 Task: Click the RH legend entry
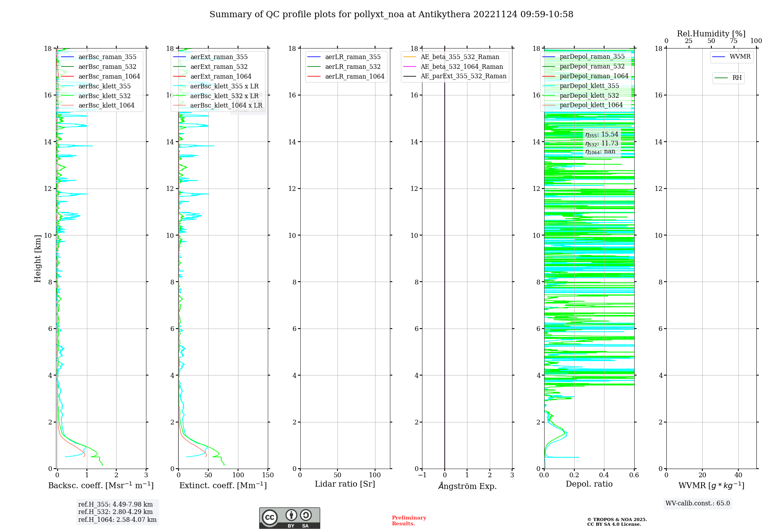click(736, 78)
